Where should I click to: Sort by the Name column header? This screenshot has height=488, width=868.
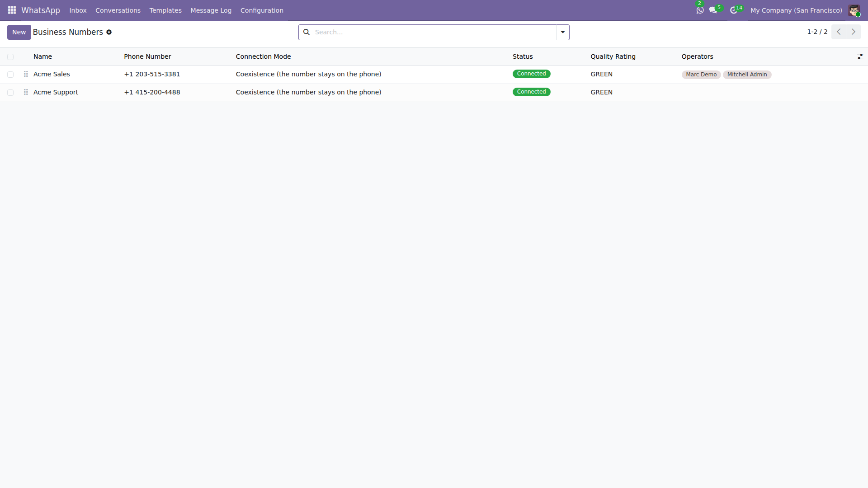tap(42, 56)
